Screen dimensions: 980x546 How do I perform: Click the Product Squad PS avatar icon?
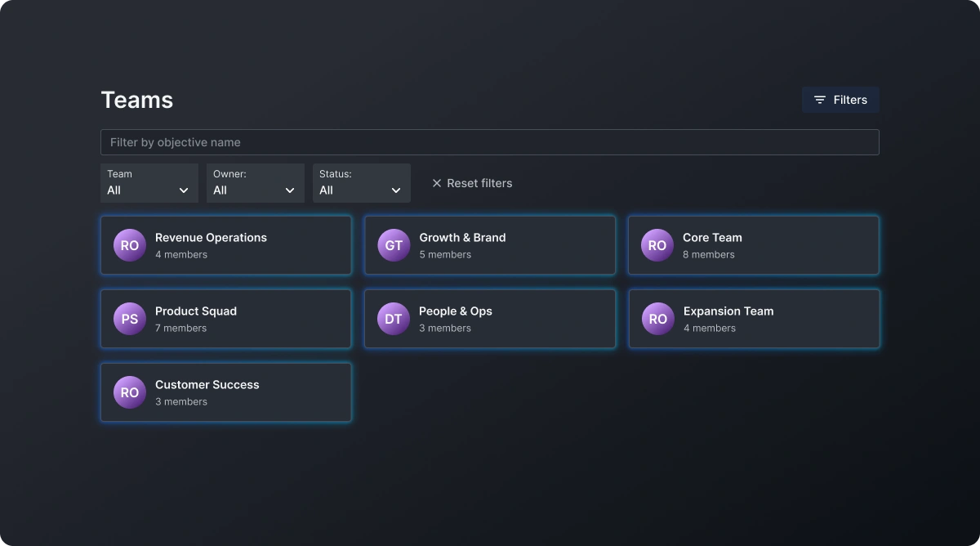pyautogui.click(x=129, y=318)
